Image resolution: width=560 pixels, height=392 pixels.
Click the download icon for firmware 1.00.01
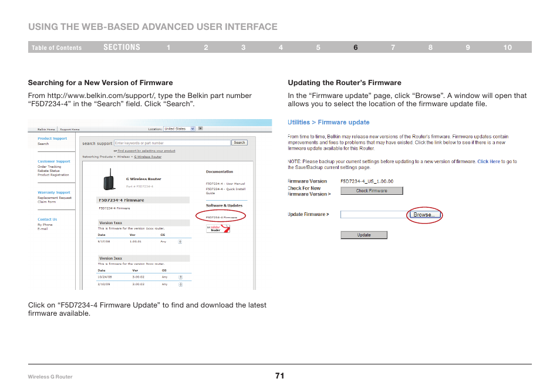pyautogui.click(x=180, y=242)
